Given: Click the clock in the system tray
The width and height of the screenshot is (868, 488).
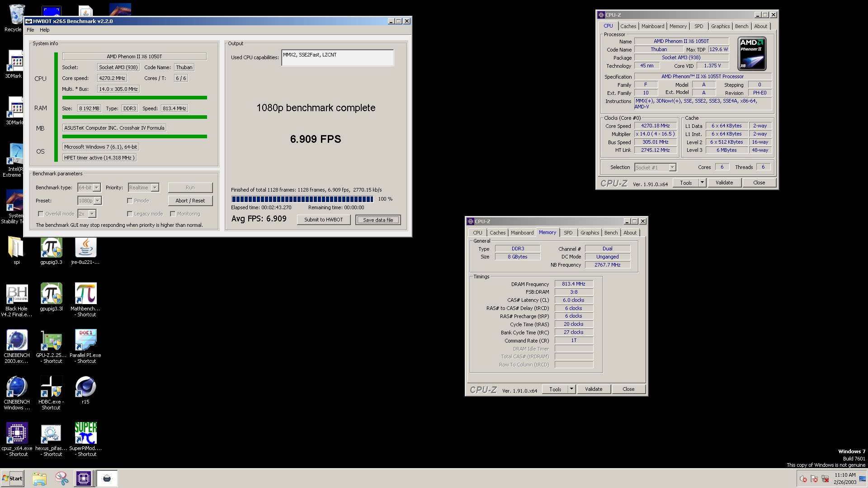Looking at the screenshot, I should coord(845,479).
